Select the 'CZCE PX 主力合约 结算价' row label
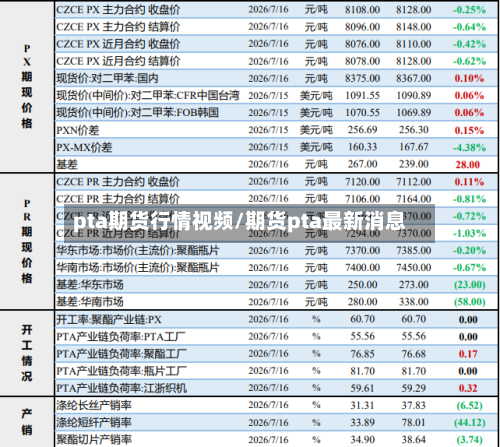This screenshot has height=447, width=500. click(118, 27)
